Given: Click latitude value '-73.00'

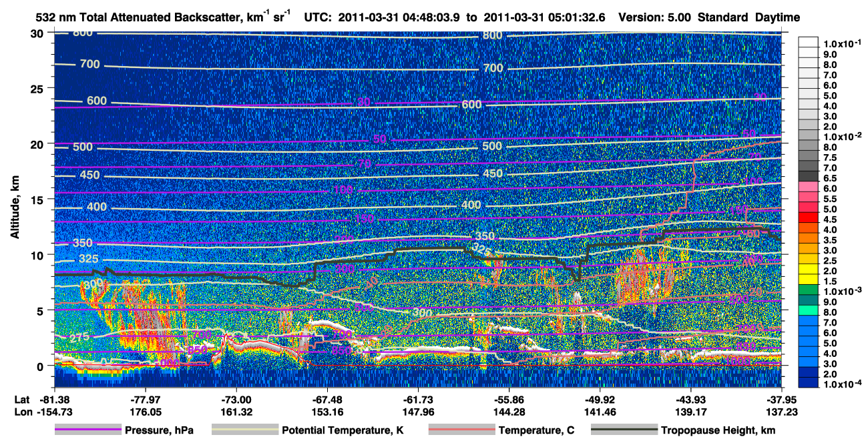Looking at the screenshot, I should pyautogui.click(x=236, y=400).
